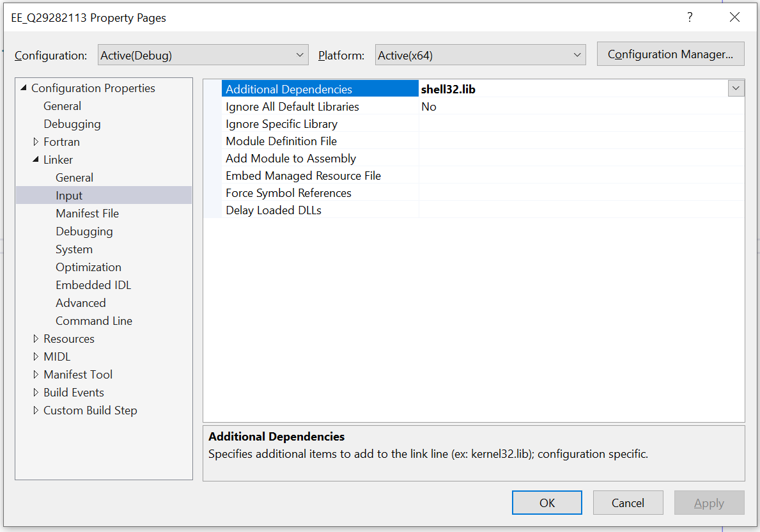Confirm changes with the OK button
Image resolution: width=760 pixels, height=532 pixels.
pos(547,503)
